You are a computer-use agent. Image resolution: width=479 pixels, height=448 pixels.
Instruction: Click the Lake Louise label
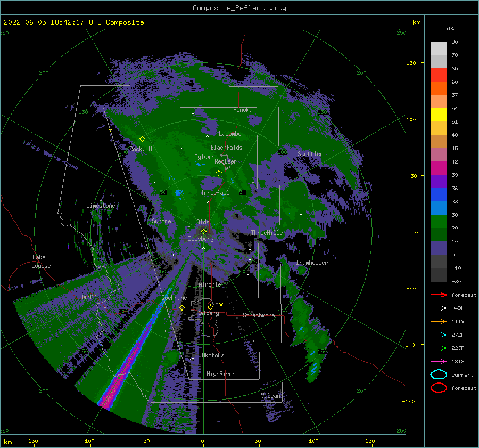41,262
